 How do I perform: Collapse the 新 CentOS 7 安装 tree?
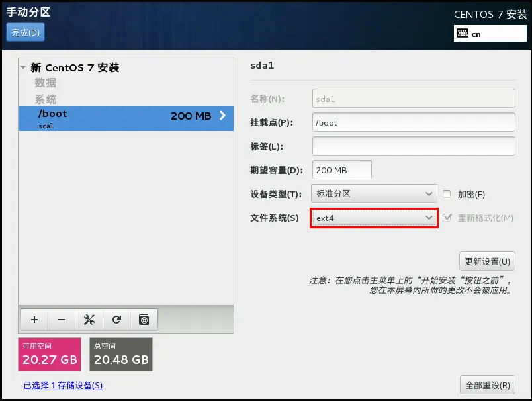(x=23, y=67)
